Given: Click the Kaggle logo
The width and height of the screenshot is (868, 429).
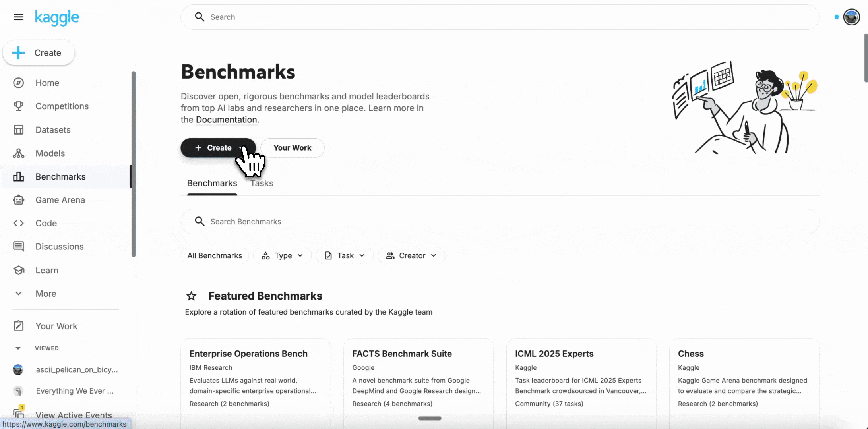Looking at the screenshot, I should point(57,17).
